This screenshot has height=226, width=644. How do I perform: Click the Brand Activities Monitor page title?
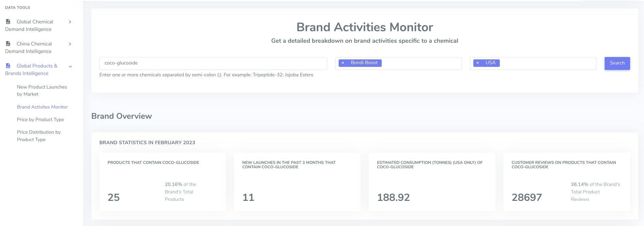click(x=365, y=27)
